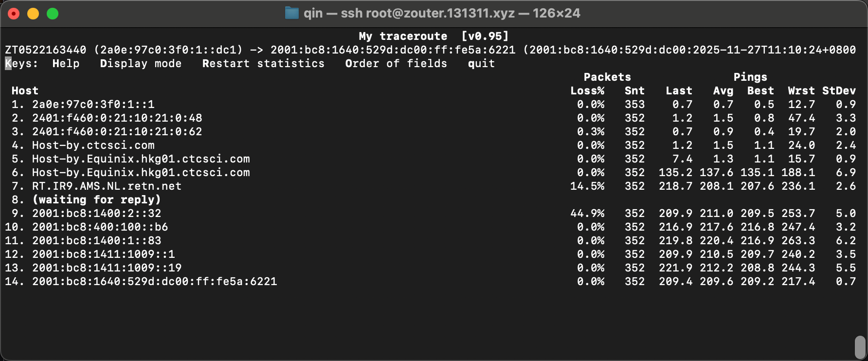Viewport: 868px width, 361px height.
Task: Click the Host column header
Action: [x=25, y=91]
